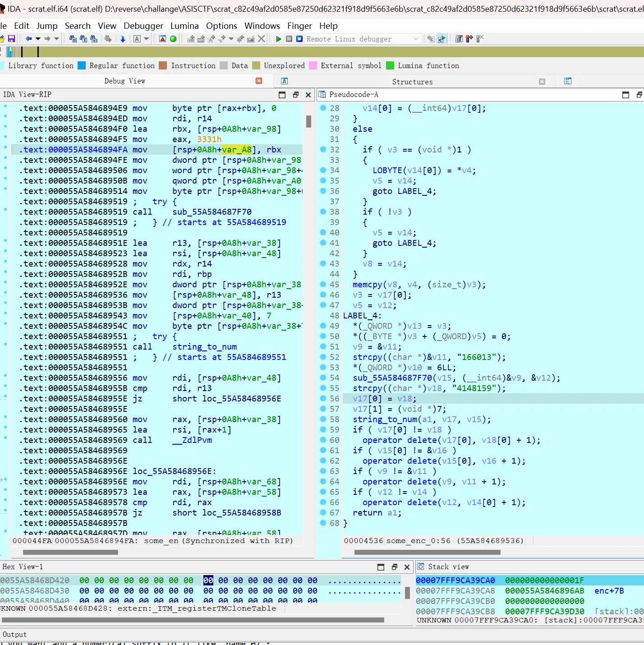
Task: Open the Remote Linux debugger combo box
Action: 363,39
